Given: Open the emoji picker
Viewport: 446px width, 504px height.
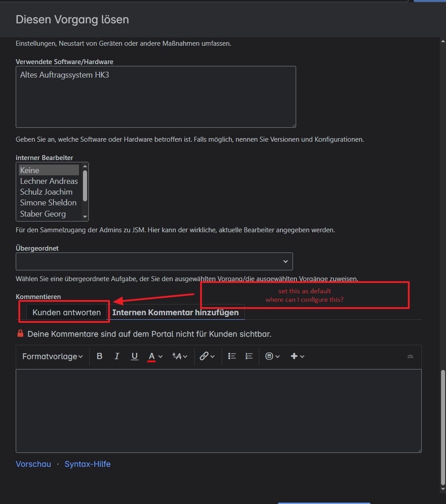Looking at the screenshot, I should pyautogui.click(x=272, y=356).
